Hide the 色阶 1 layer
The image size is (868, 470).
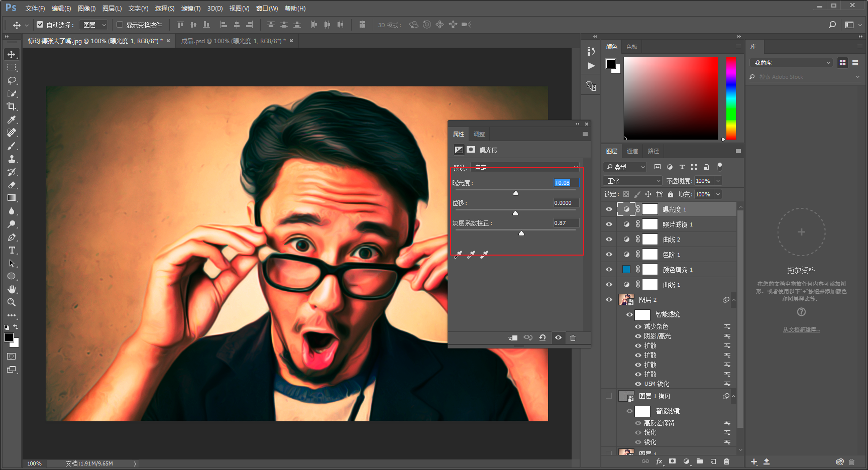tap(609, 255)
